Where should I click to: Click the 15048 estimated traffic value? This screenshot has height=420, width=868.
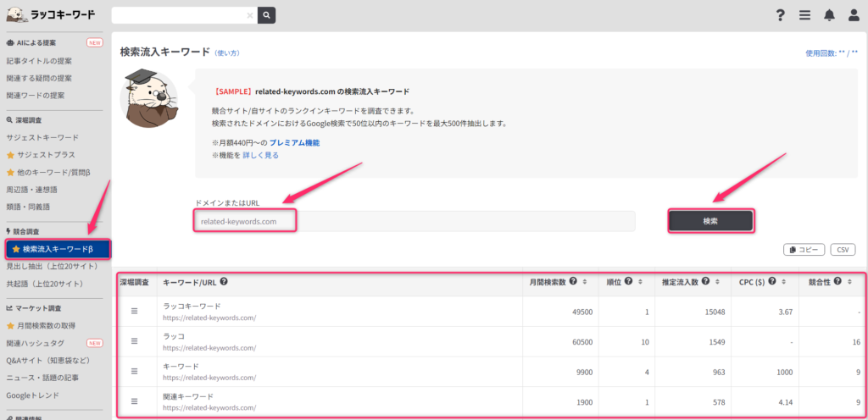pyautogui.click(x=715, y=312)
